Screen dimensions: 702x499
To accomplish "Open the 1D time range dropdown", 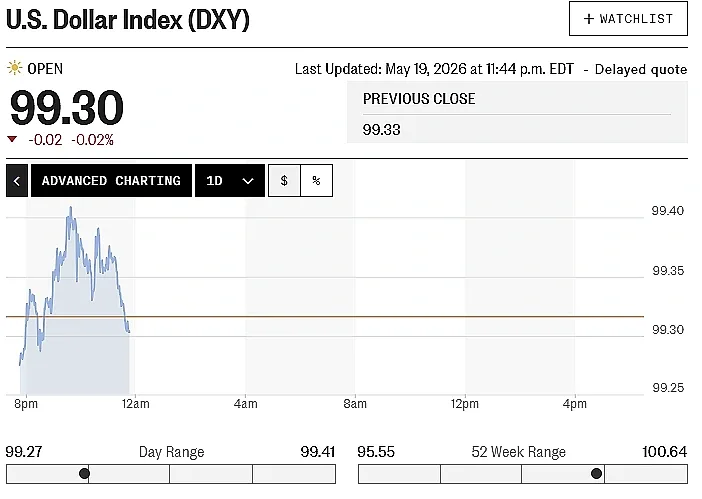I will coord(230,180).
